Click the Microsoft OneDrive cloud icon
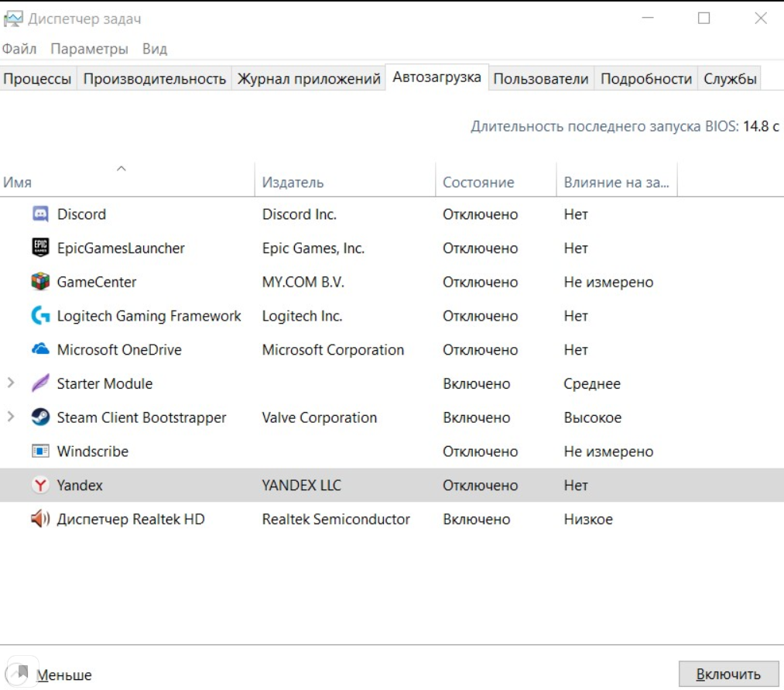 [x=40, y=348]
